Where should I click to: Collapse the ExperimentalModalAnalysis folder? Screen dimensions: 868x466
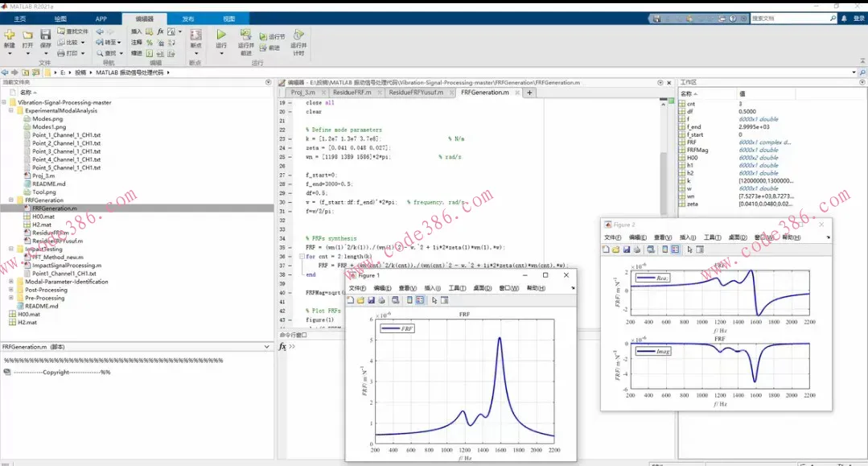[x=11, y=111]
